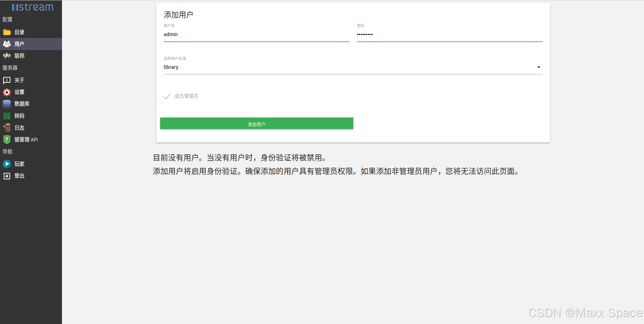Click the green 添加用户 button
This screenshot has height=324, width=644.
tap(257, 123)
